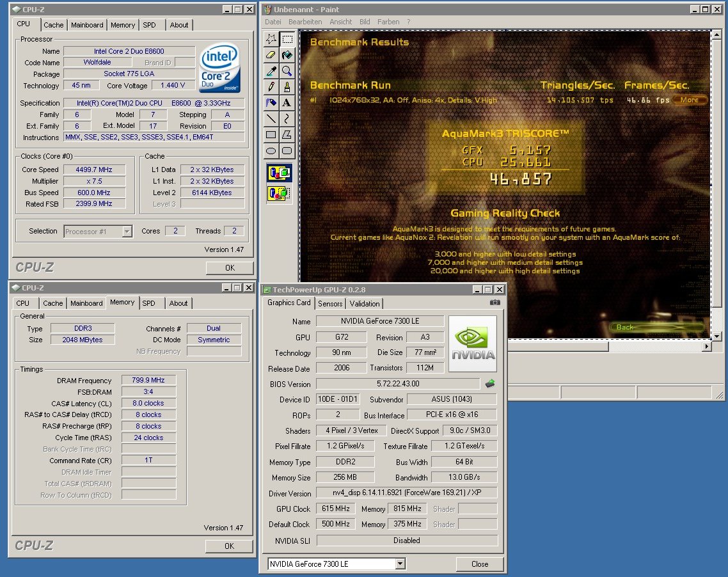Screen dimensions: 728x577
Task: Open About tab in top CPU-Z window
Action: (178, 25)
